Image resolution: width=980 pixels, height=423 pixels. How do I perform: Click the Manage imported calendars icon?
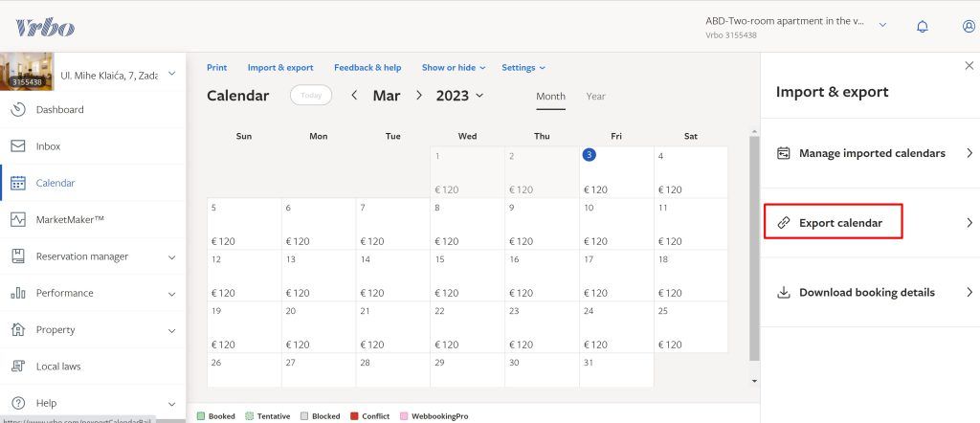[x=784, y=153]
